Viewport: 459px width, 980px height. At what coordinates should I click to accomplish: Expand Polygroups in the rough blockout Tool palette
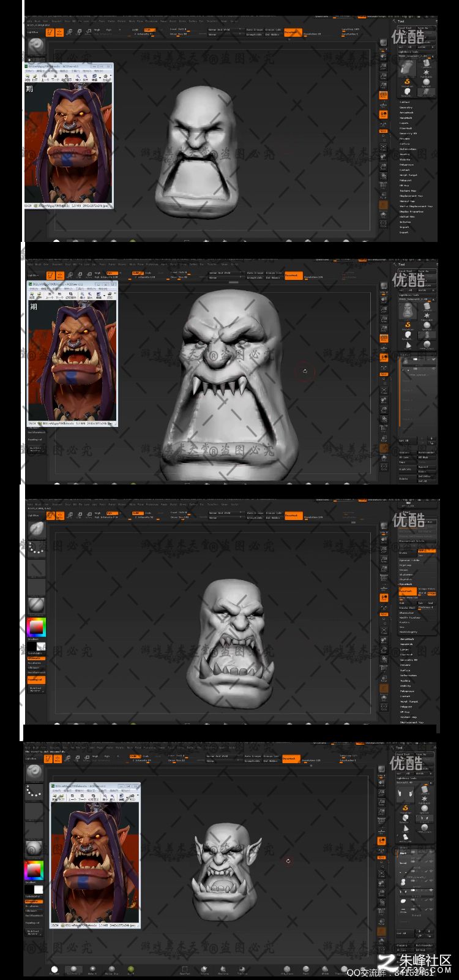click(406, 165)
